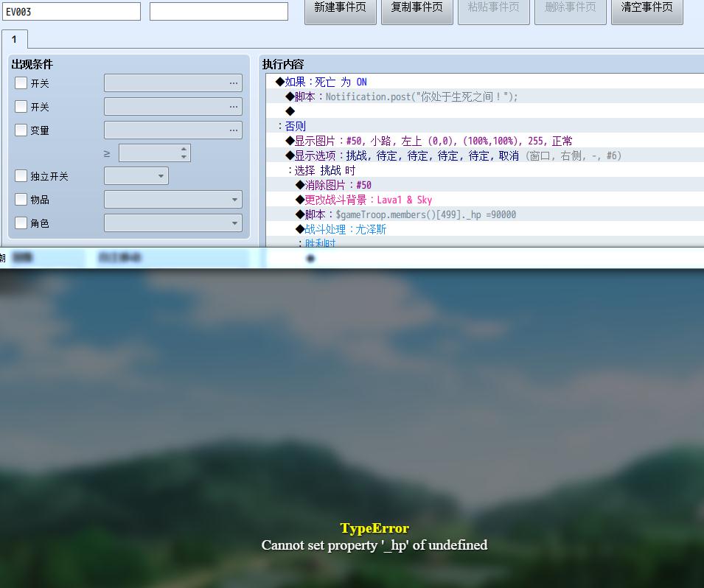Select the empty command line under Notification script

click(485, 111)
